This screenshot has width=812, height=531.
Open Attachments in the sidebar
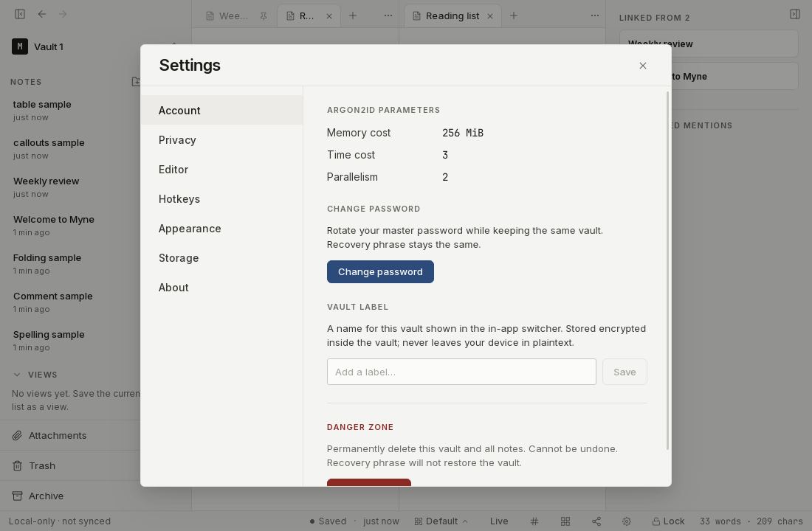click(70, 435)
